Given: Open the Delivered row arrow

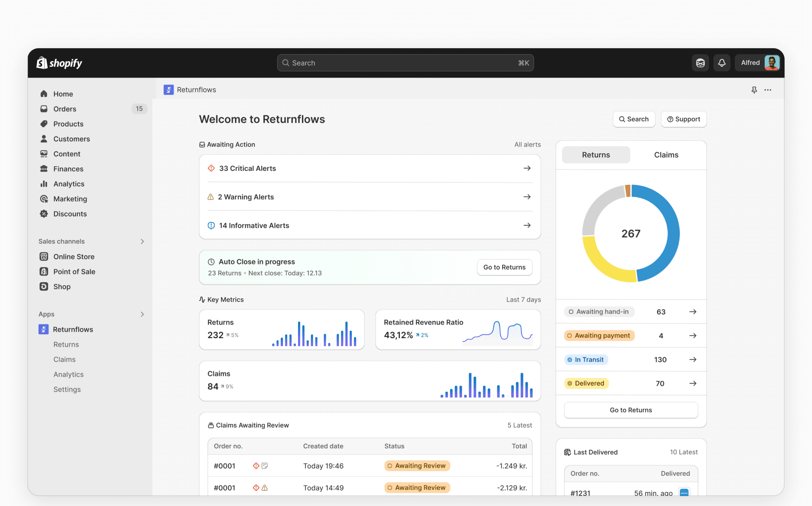Looking at the screenshot, I should click(693, 383).
